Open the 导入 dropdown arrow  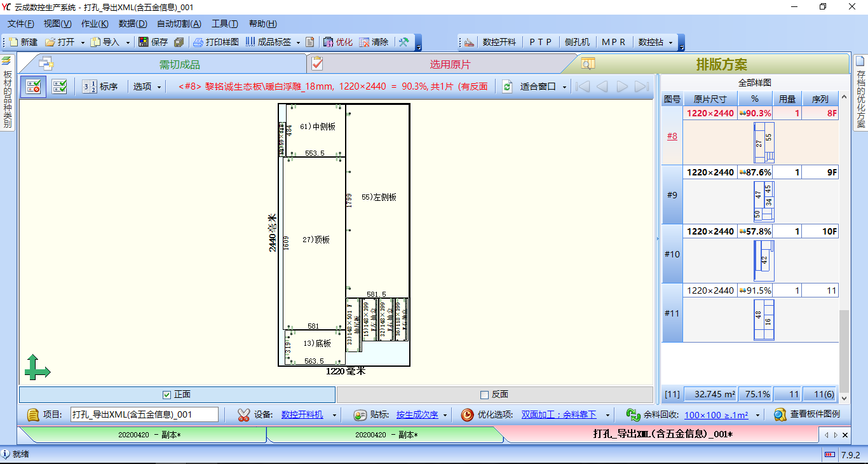128,43
